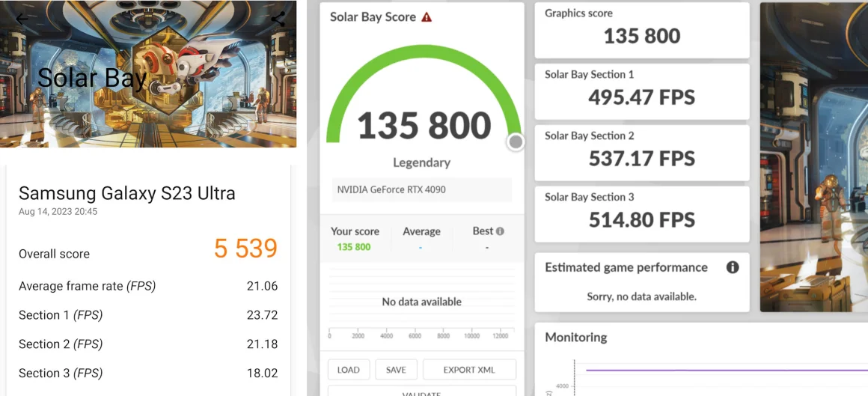This screenshot has width=868, height=396.
Task: Click the Legendary rating label
Action: [x=422, y=163]
